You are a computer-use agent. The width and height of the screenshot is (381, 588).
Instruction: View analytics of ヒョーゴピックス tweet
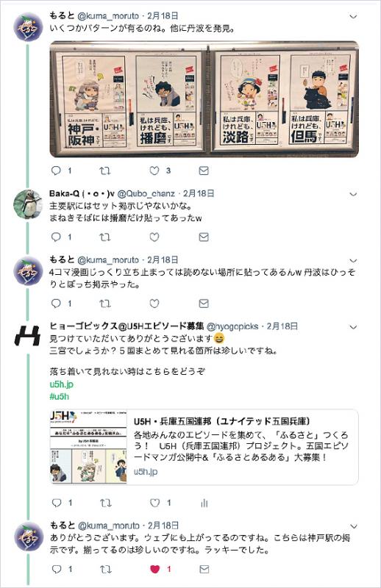(204, 503)
